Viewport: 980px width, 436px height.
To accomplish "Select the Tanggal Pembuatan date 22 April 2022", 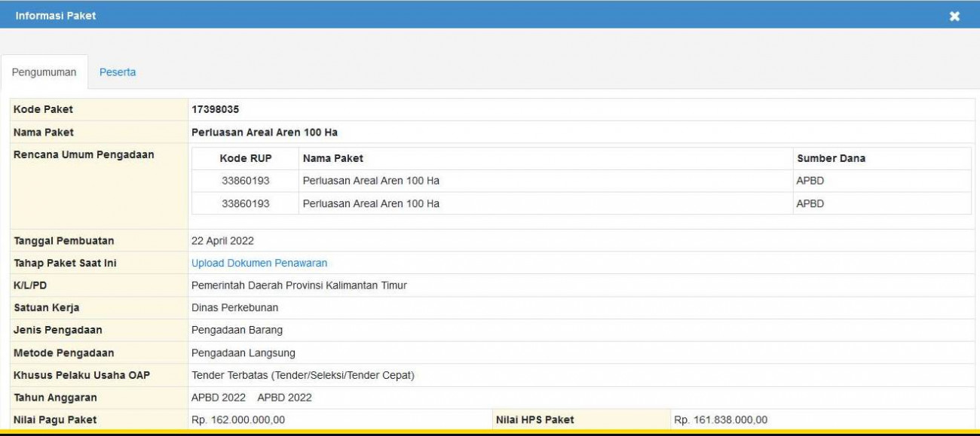I will pyautogui.click(x=220, y=240).
